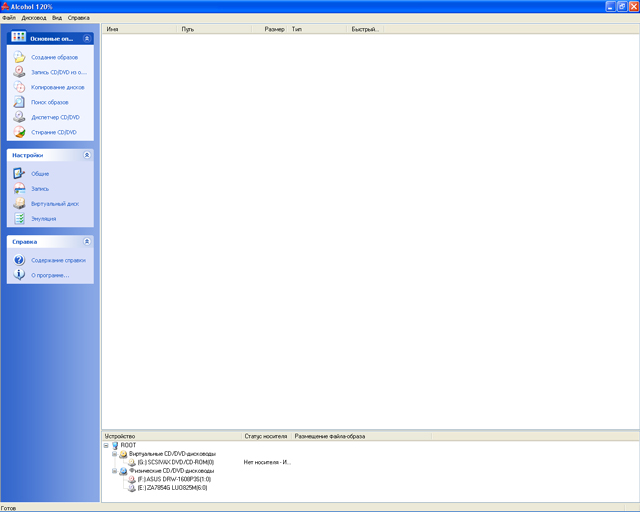Click the Размещение файла-образа column header

click(x=362, y=436)
